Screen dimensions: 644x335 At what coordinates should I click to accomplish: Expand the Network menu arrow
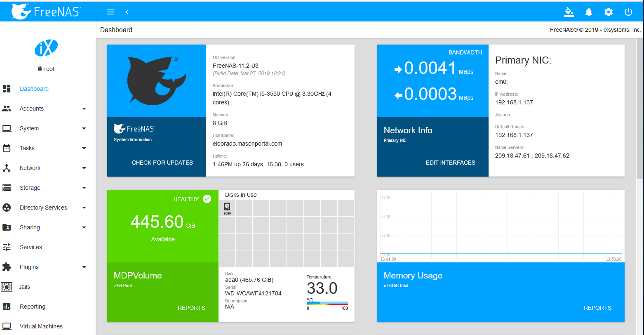[84, 168]
